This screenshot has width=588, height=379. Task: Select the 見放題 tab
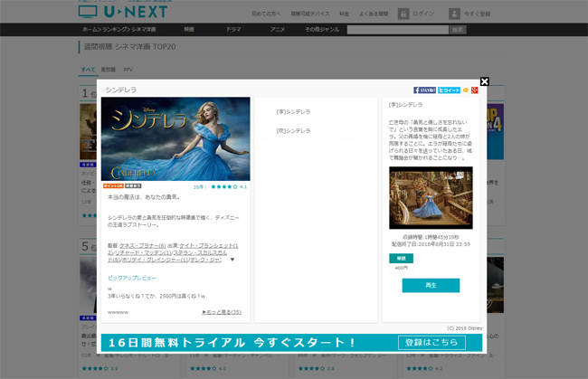108,70
